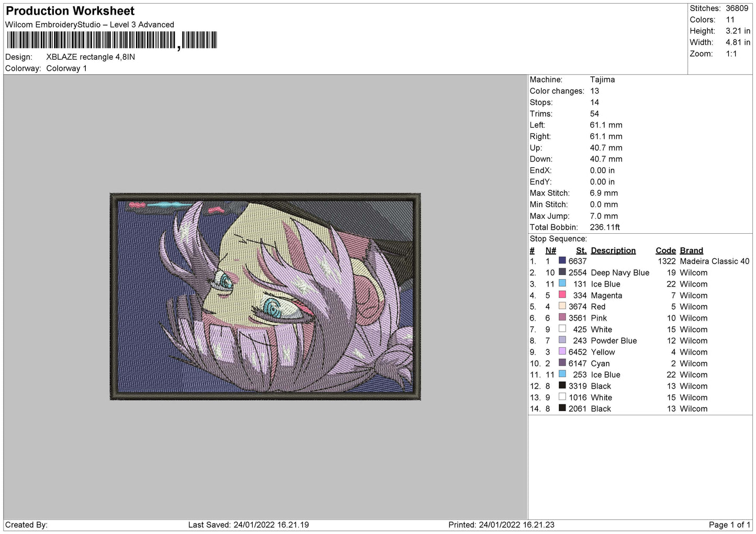Viewport: 756px width, 534px height.
Task: Click stitch count 6147 in Cyan row
Action: point(578,363)
